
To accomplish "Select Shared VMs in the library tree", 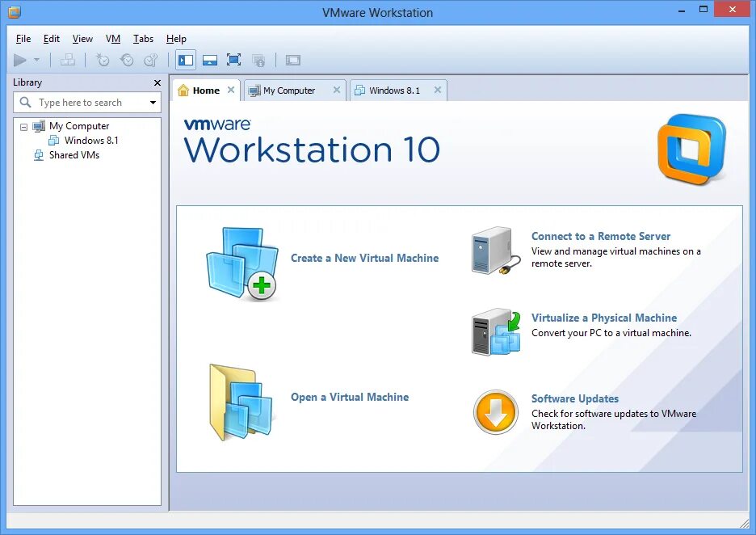I will tap(73, 155).
